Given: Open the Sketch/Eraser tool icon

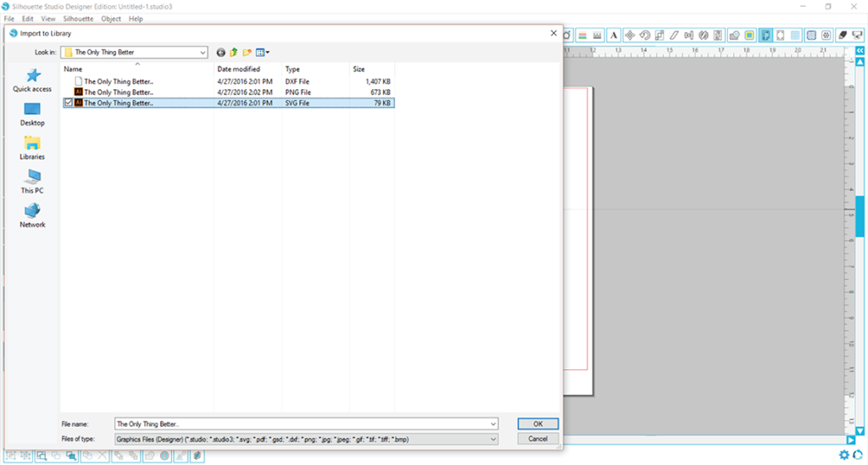Looking at the screenshot, I should 843,36.
